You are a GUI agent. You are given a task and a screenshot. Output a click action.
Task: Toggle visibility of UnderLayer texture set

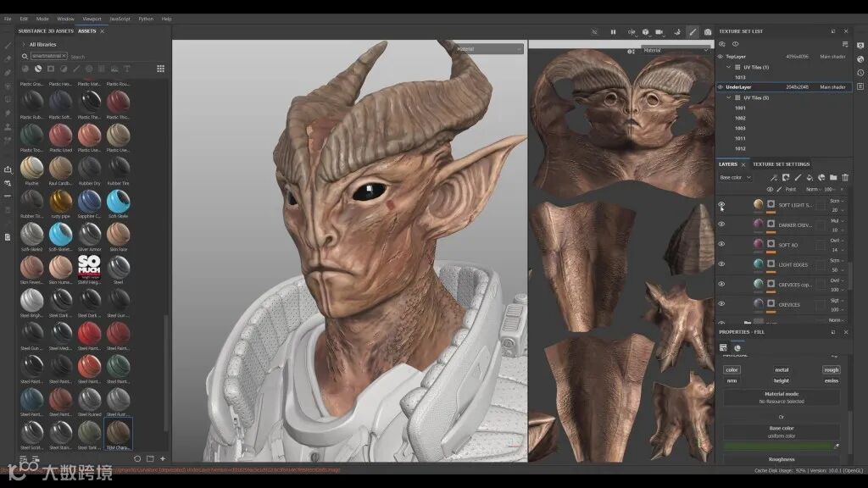tap(721, 87)
